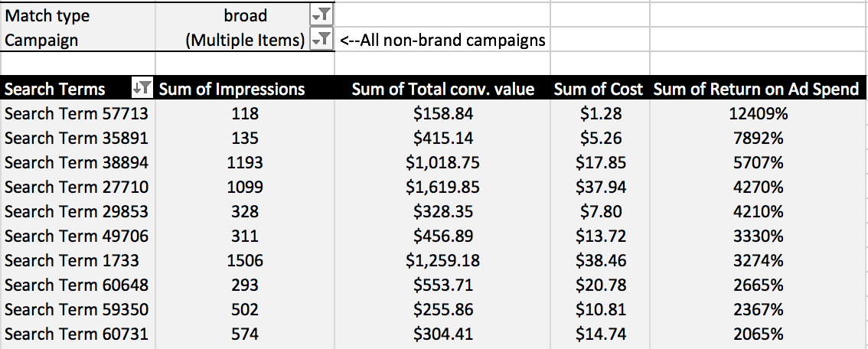Click the $38.46 cost cell

pyautogui.click(x=600, y=260)
